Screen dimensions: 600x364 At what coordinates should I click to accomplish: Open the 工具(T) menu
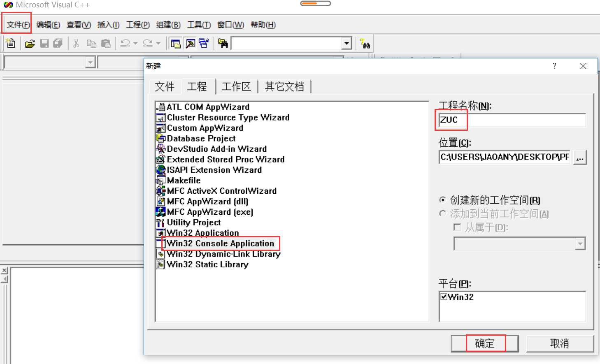(199, 25)
